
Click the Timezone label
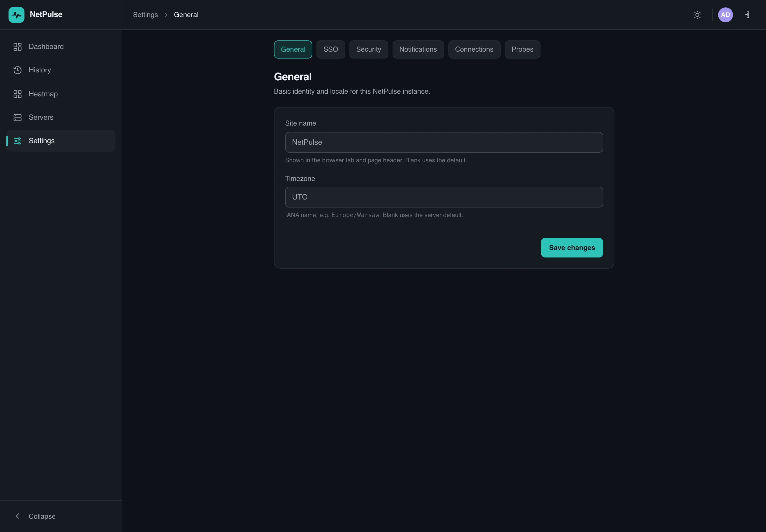click(x=300, y=179)
